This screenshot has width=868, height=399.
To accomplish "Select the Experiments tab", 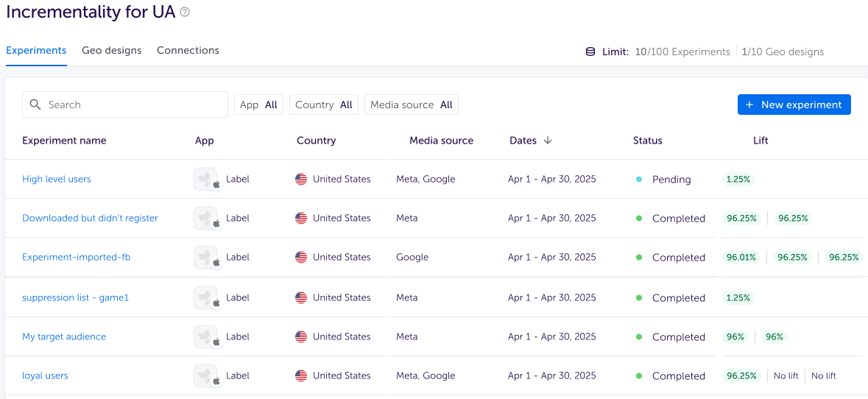I will point(36,51).
